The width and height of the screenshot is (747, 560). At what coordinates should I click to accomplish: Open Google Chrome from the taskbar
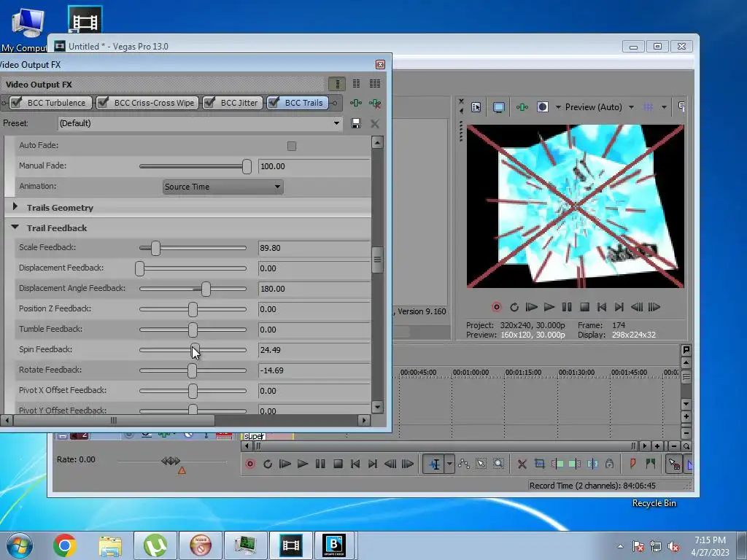click(x=65, y=545)
